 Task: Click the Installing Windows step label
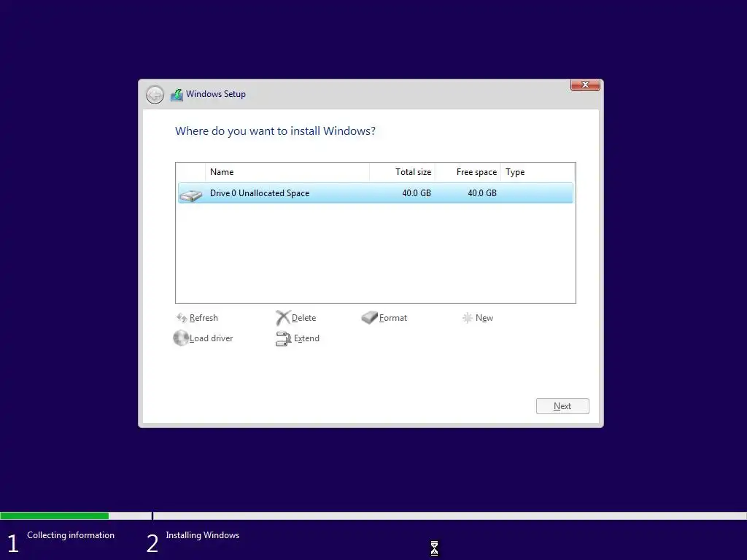click(x=203, y=535)
